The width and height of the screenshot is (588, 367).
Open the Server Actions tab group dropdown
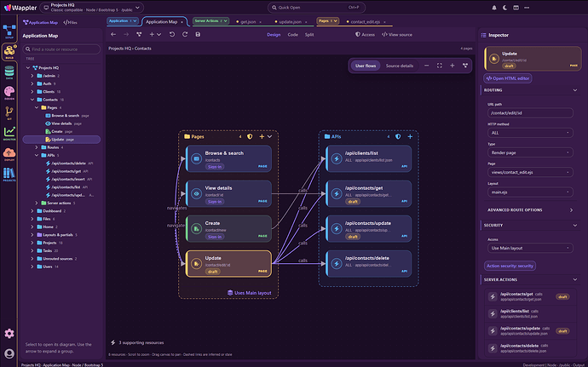coord(210,21)
